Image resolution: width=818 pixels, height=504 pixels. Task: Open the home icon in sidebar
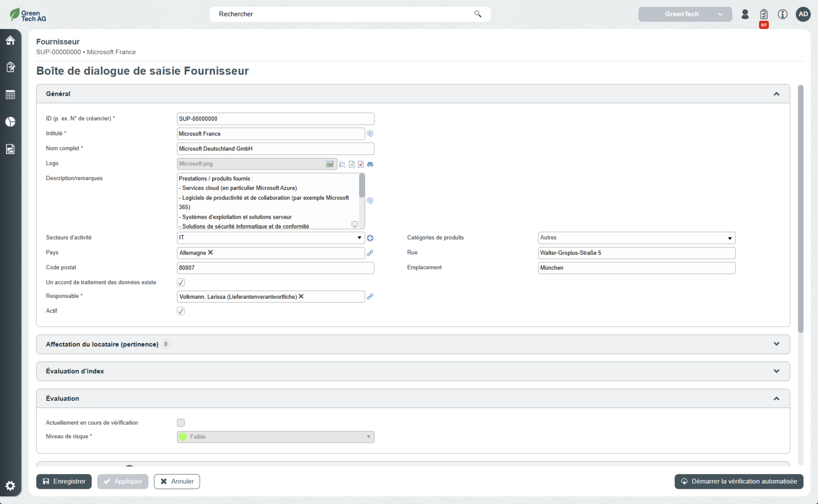point(10,40)
